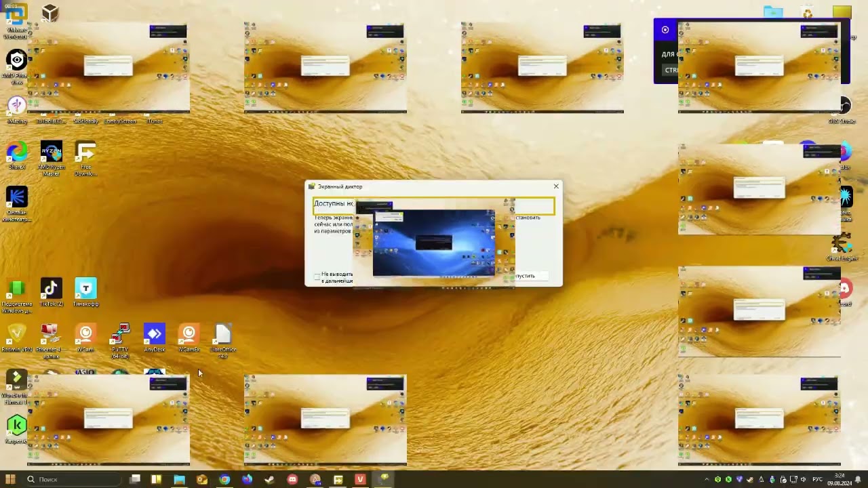Viewport: 868px width, 488px height.
Task: Open VMware Workstation desktop shortcut
Action: pos(16,20)
